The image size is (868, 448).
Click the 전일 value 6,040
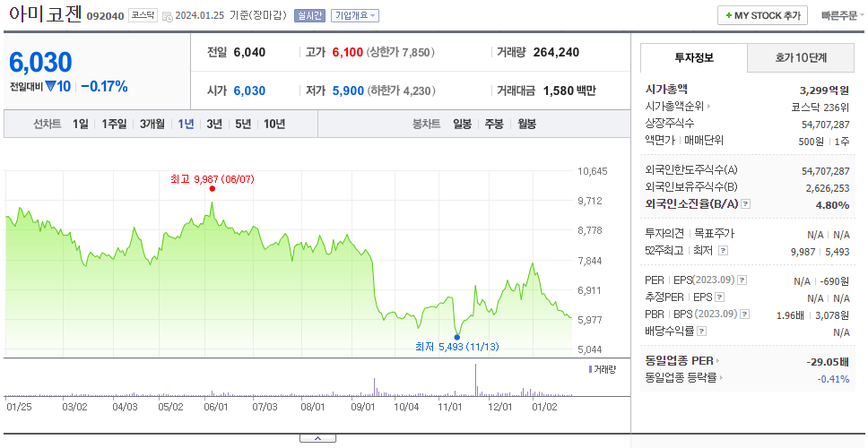click(x=249, y=53)
